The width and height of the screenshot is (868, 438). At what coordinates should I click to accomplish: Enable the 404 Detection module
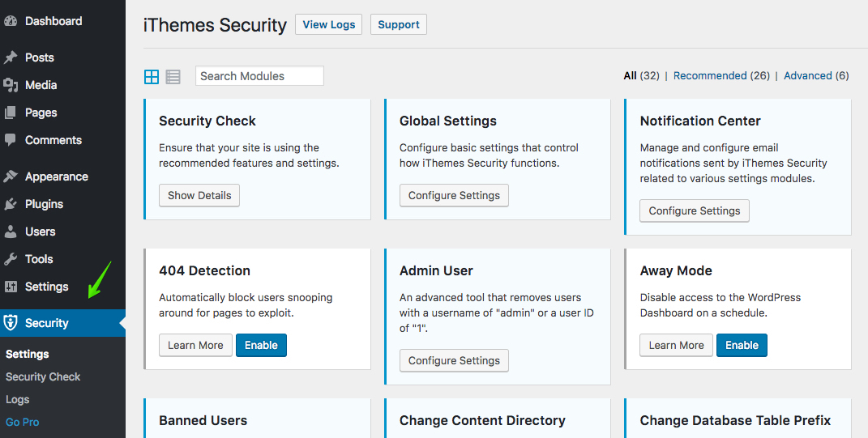[x=261, y=345]
